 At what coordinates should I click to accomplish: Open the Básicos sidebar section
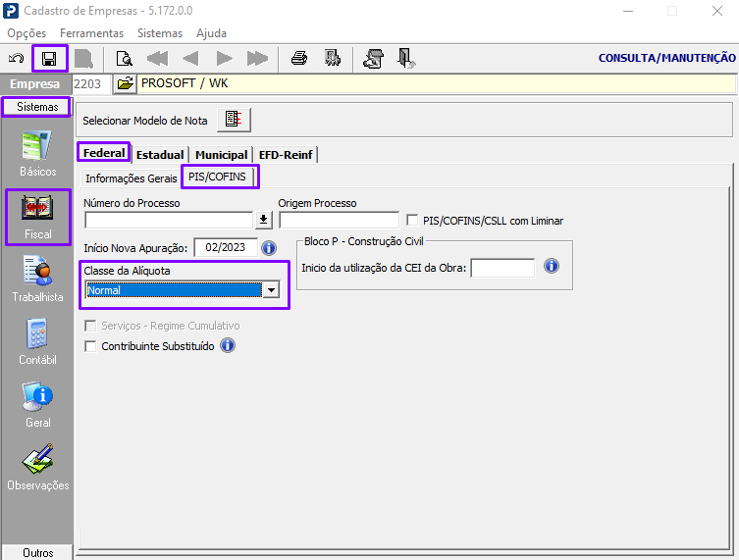point(37,154)
